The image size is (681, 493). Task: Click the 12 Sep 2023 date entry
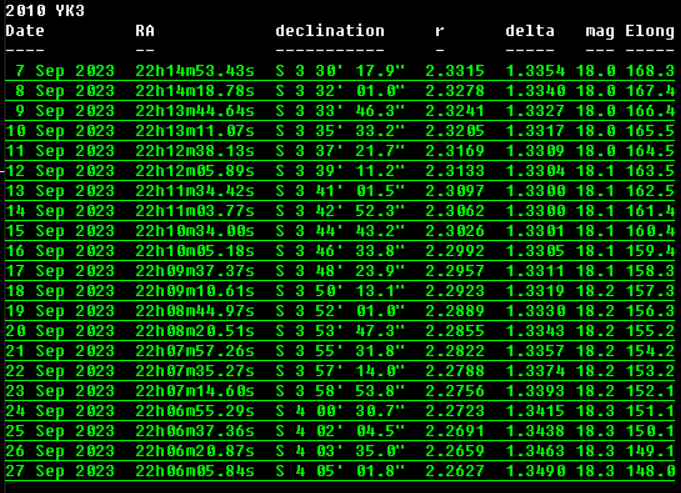(x=60, y=171)
